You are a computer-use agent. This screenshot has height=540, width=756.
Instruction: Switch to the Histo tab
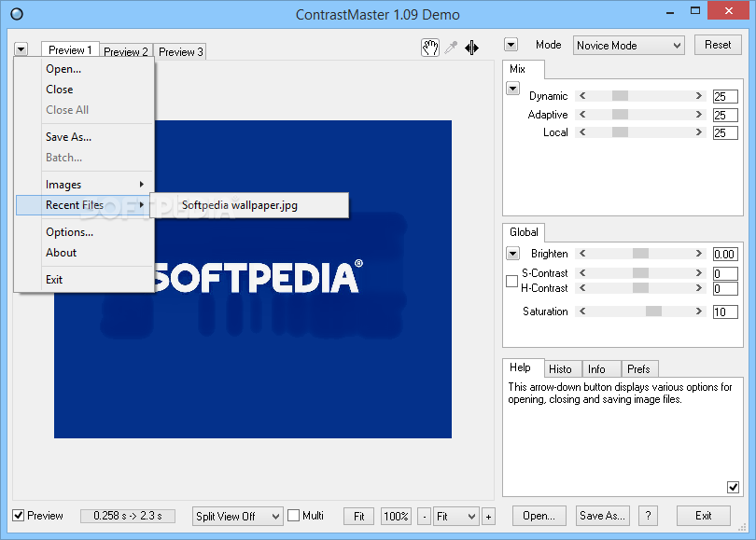tap(560, 369)
